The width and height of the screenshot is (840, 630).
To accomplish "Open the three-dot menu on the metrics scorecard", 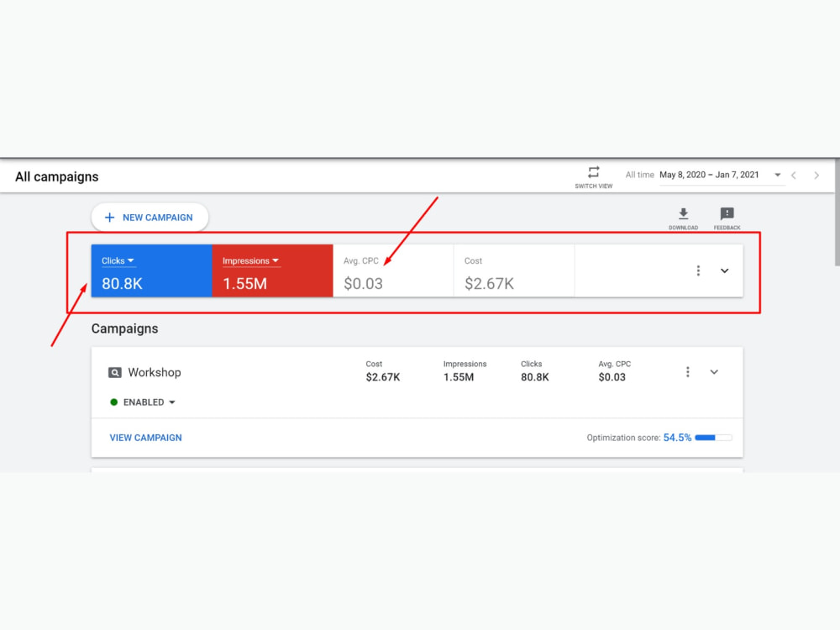I will pyautogui.click(x=698, y=270).
